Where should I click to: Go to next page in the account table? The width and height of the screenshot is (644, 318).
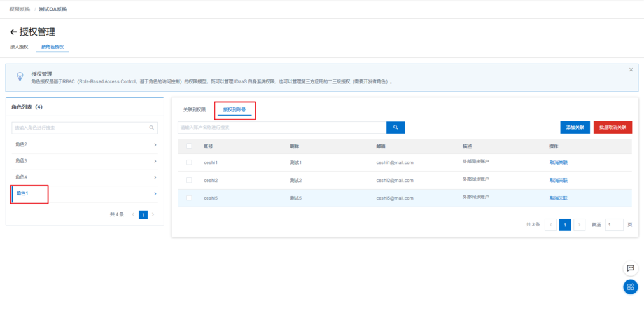(580, 225)
